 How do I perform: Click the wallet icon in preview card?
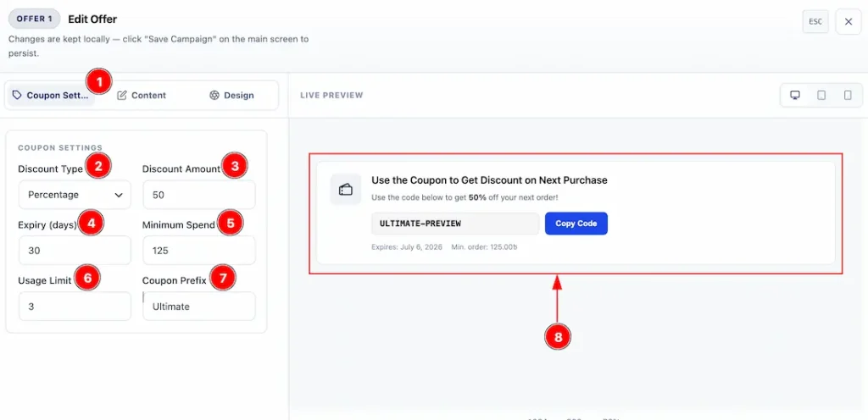click(346, 190)
